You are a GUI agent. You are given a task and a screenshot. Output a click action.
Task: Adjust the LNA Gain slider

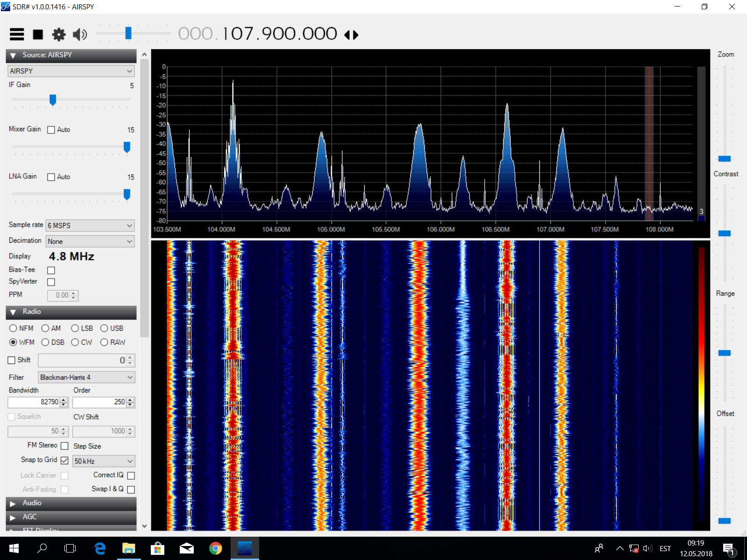127,194
